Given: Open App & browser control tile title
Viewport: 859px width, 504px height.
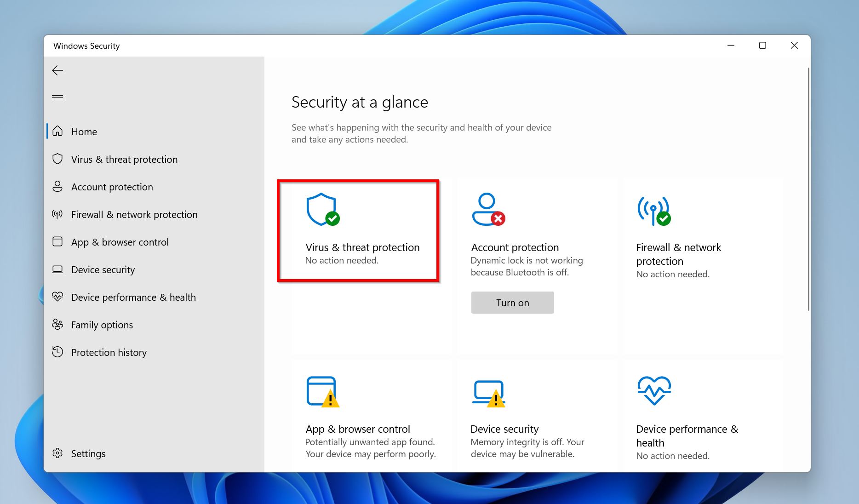Looking at the screenshot, I should point(358,429).
